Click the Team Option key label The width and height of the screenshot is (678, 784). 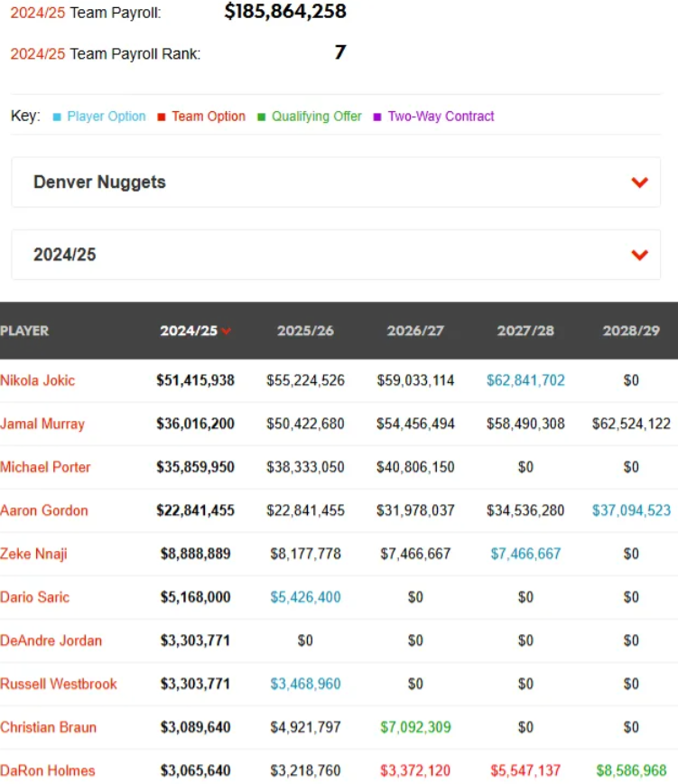click(209, 117)
